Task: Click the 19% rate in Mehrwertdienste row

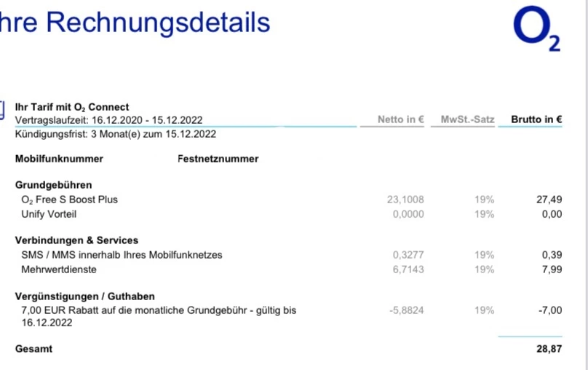Action: coord(485,269)
